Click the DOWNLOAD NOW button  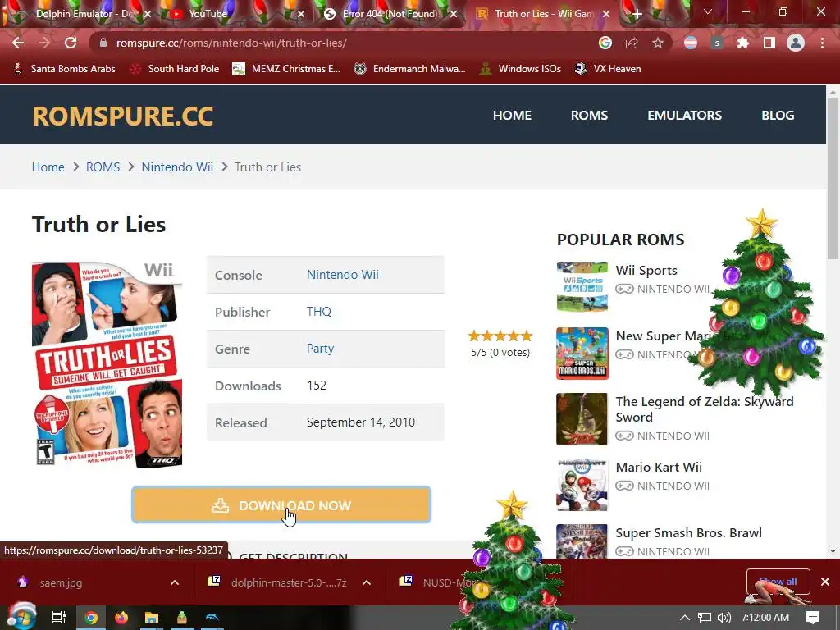[x=281, y=504]
